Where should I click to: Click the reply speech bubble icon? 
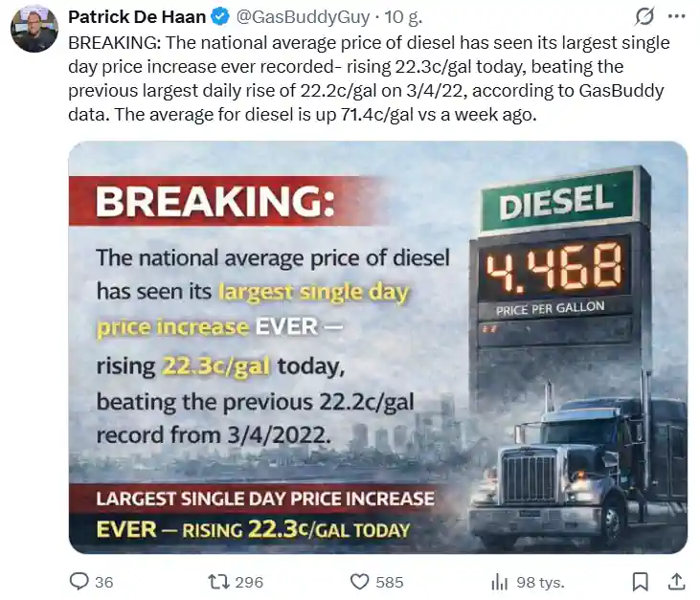tap(79, 581)
